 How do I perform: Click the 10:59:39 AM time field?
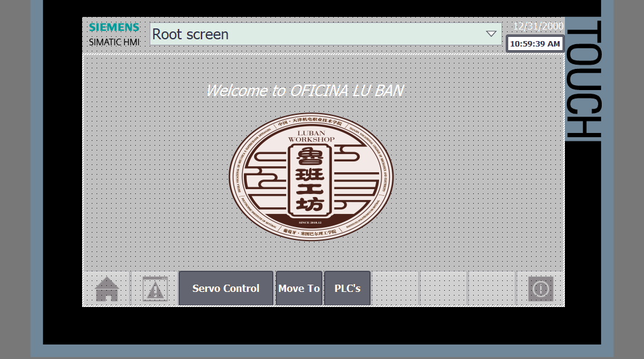pyautogui.click(x=535, y=44)
